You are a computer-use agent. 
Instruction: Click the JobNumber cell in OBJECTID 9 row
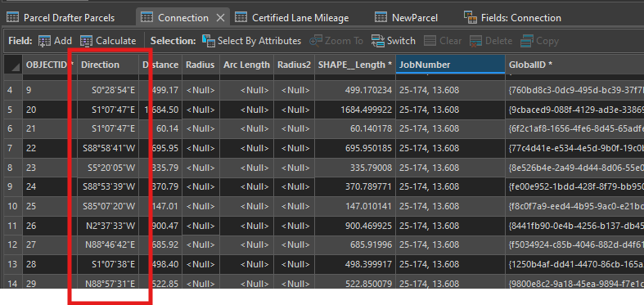coord(450,90)
